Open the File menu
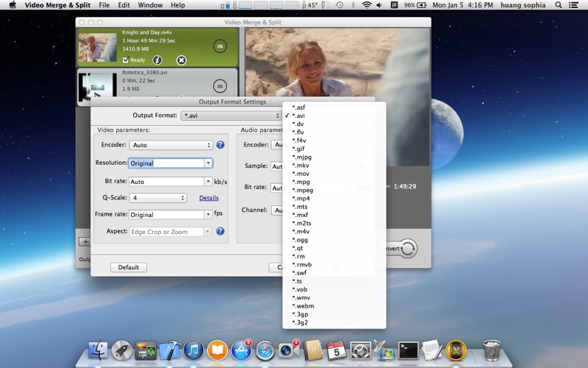 pyautogui.click(x=104, y=5)
